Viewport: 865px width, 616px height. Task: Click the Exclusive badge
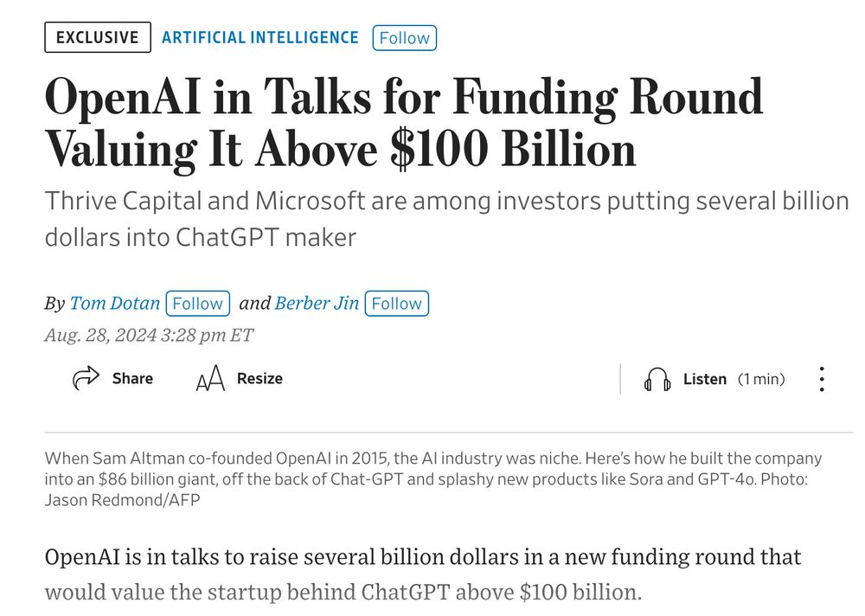(96, 36)
